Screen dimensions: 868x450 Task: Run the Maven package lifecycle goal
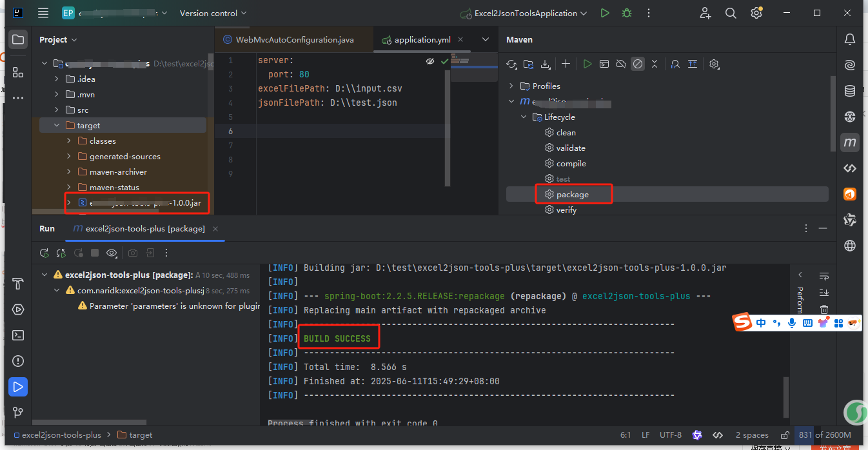[574, 193]
